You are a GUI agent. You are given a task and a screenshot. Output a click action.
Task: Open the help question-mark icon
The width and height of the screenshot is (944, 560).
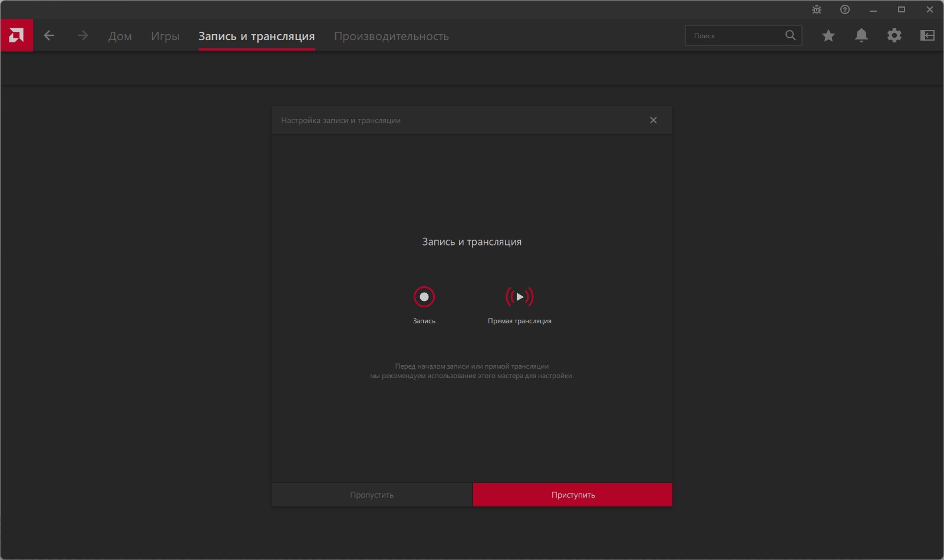coord(845,9)
